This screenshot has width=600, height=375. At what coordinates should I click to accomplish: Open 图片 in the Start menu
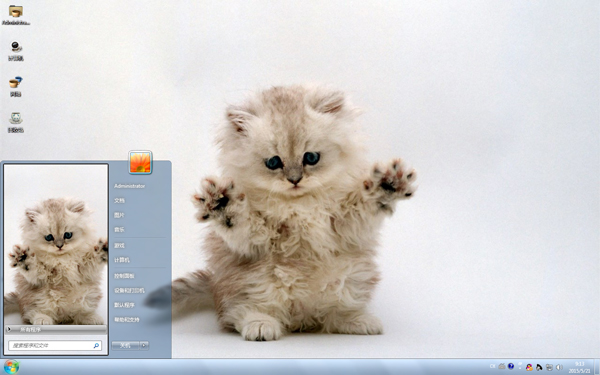119,215
